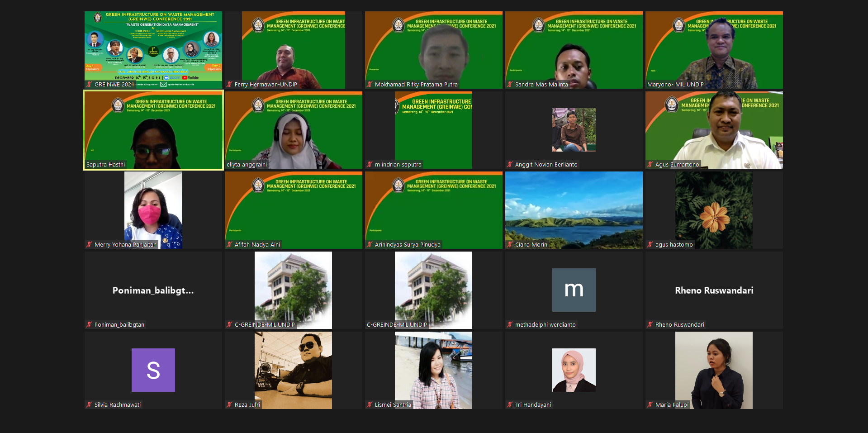Click Anggit Novian Berlianto's profile photo
Screen dimensions: 868x433
point(574,130)
